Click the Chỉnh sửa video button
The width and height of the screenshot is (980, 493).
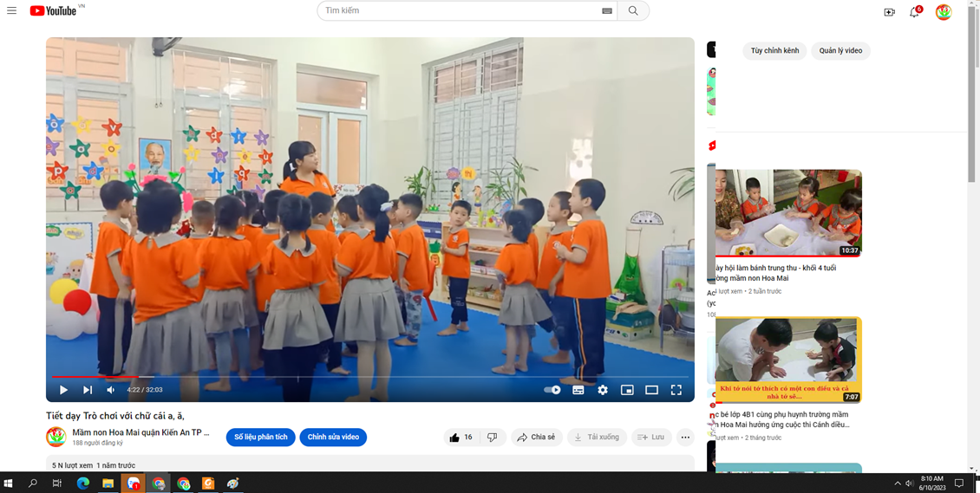(333, 438)
